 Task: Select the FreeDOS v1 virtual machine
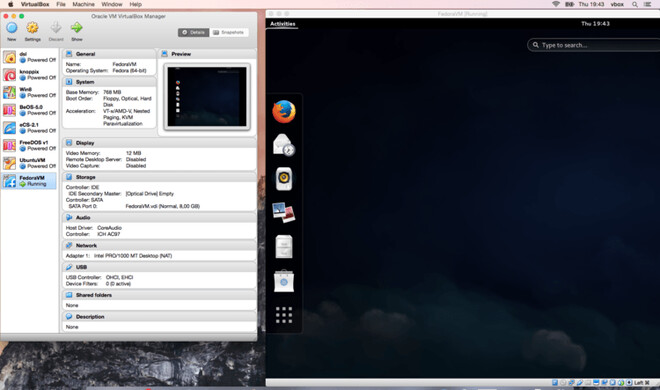pos(29,145)
